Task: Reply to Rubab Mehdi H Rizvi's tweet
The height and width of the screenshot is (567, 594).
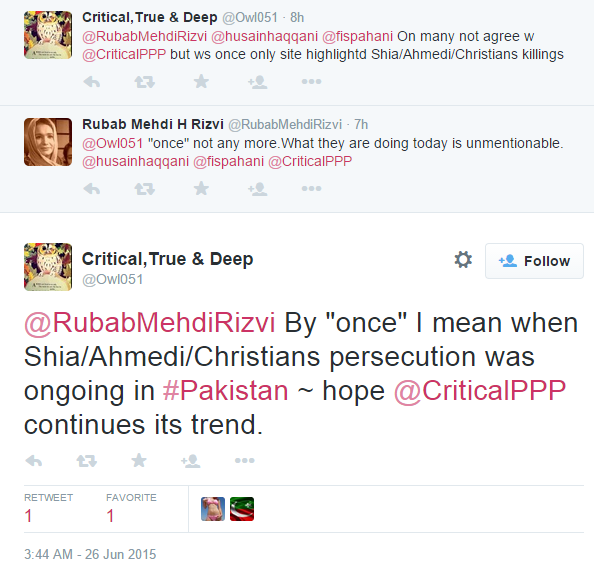Action: 92,189
